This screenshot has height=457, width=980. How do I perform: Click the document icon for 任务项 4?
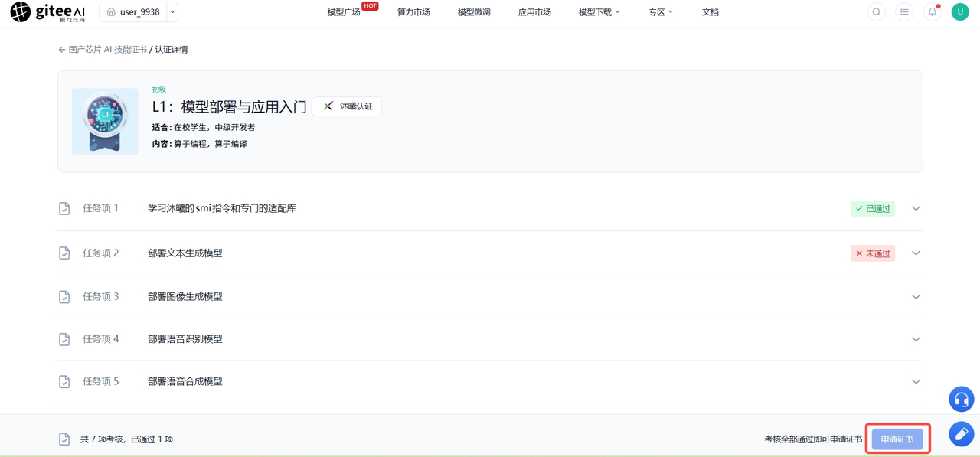[x=64, y=339]
